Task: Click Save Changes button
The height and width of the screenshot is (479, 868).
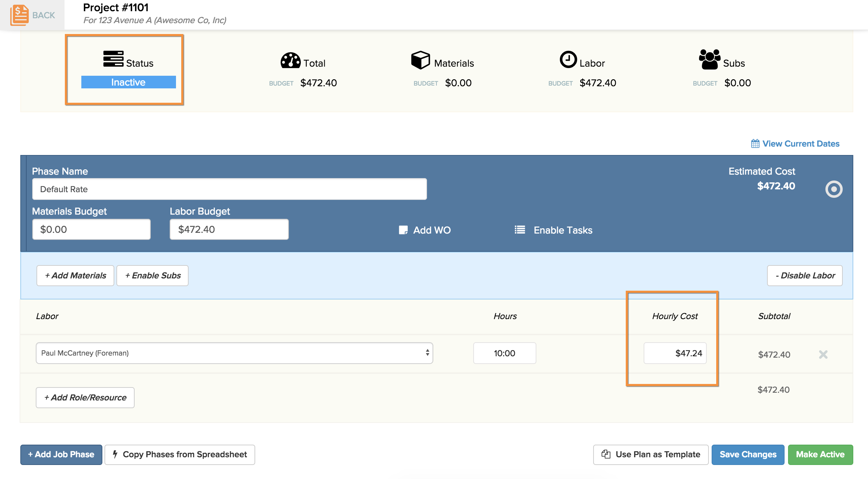Action: (748, 454)
